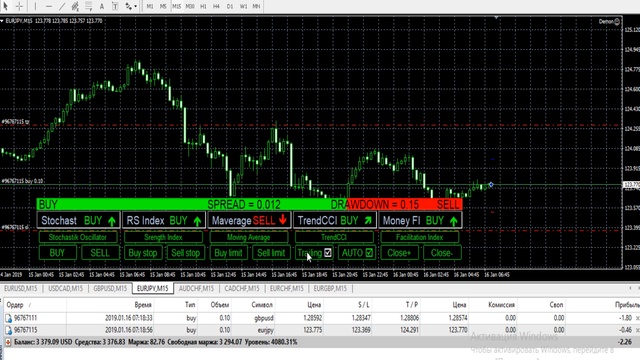Click the EURJPY,M15 chart title arrow
This screenshot has height=360, width=640.
point(2,21)
